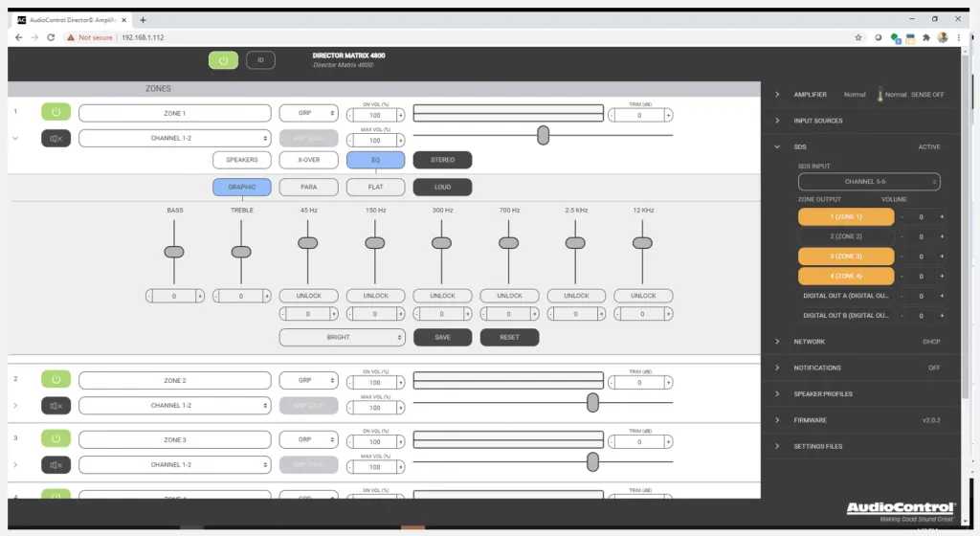
Task: Mute Zone 3 speaker icon
Action: [x=56, y=465]
